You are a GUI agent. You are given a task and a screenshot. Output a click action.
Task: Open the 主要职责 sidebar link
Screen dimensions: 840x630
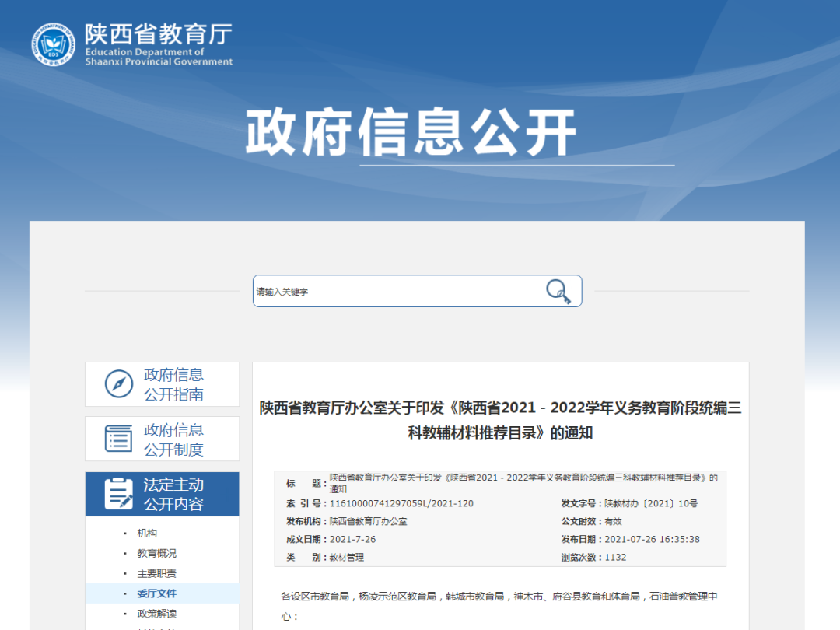[x=156, y=573]
